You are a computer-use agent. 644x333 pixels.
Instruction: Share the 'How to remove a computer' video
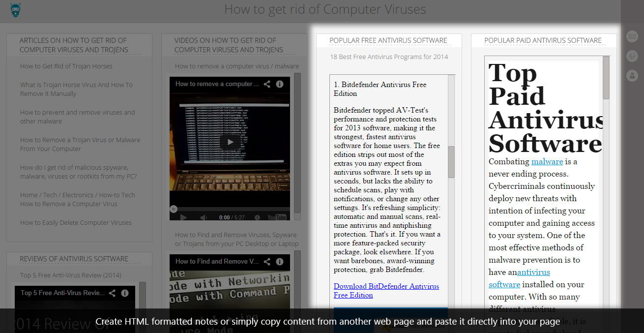point(267,84)
